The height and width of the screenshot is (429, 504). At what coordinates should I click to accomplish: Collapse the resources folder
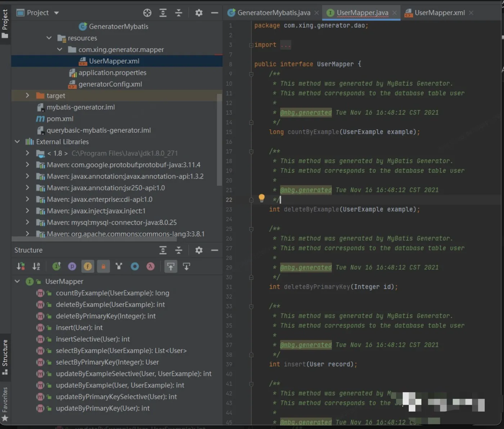(49, 38)
